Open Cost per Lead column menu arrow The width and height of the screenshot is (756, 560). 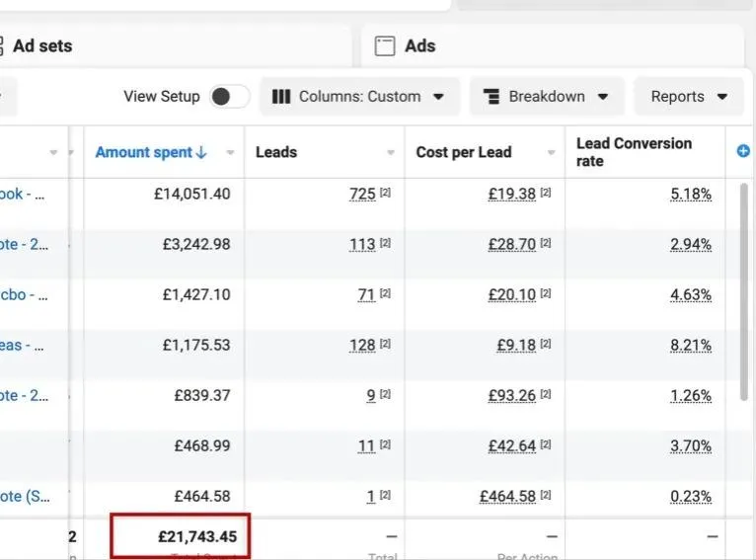point(552,152)
